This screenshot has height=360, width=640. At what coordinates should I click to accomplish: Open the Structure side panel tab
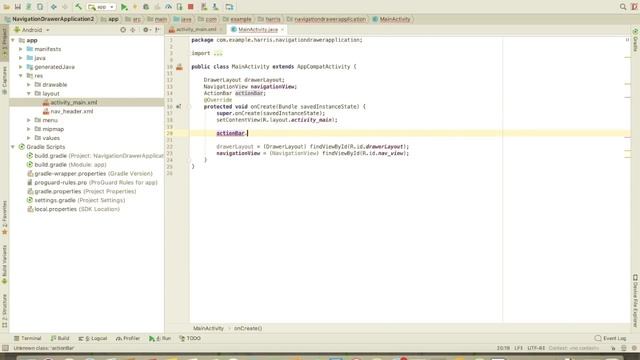(x=4, y=311)
